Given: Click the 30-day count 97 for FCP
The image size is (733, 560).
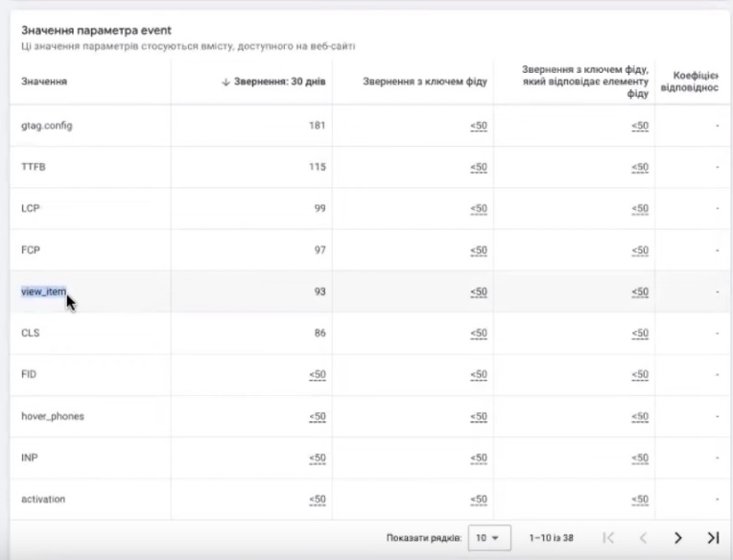Looking at the screenshot, I should pyautogui.click(x=319, y=250).
